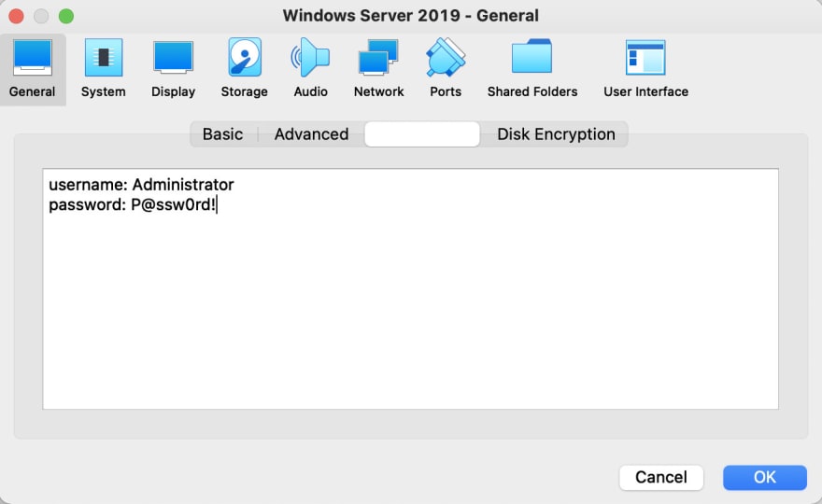Open the Shared Folders settings section
822x504 pixels.
pyautogui.click(x=532, y=70)
